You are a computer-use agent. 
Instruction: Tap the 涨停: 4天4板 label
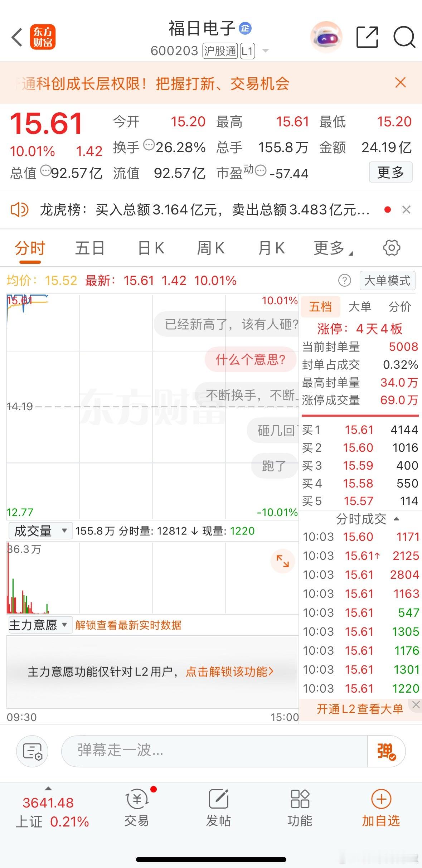(x=360, y=328)
